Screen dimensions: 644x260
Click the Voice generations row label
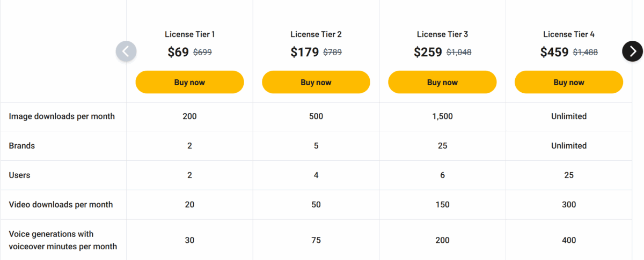click(x=63, y=240)
